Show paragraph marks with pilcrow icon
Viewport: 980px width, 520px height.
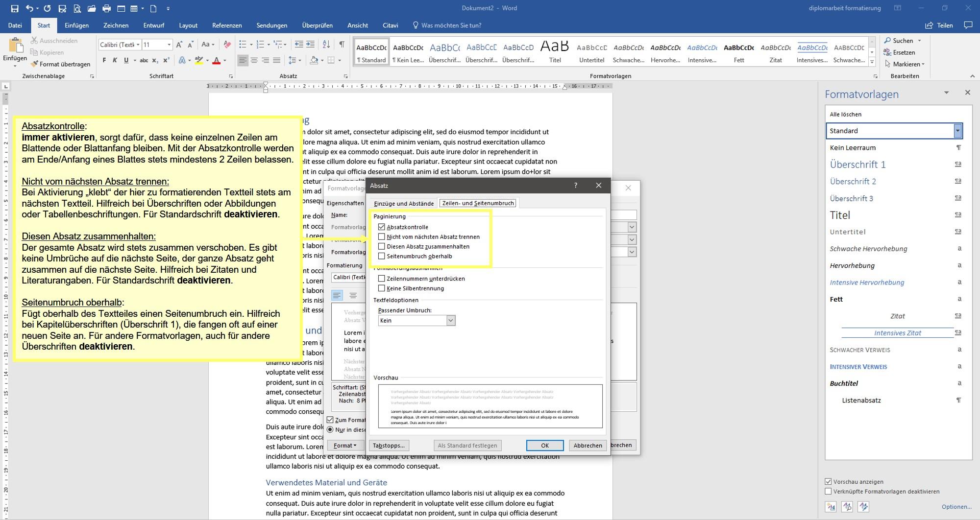[x=342, y=45]
